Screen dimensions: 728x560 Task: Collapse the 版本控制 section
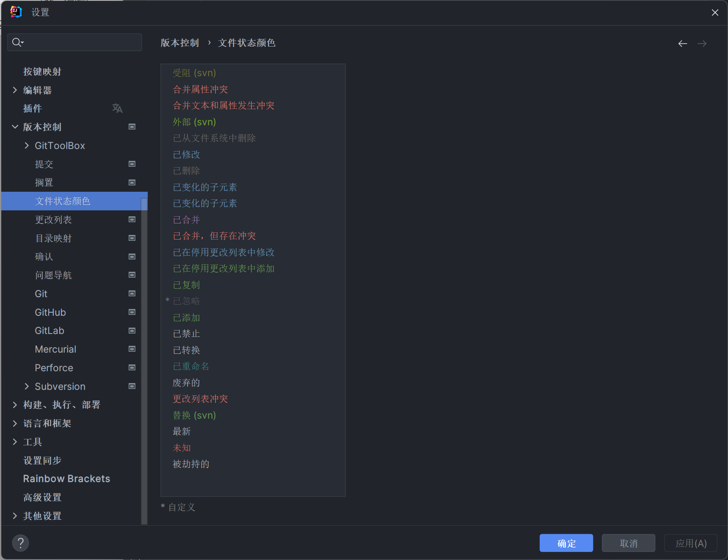point(15,127)
